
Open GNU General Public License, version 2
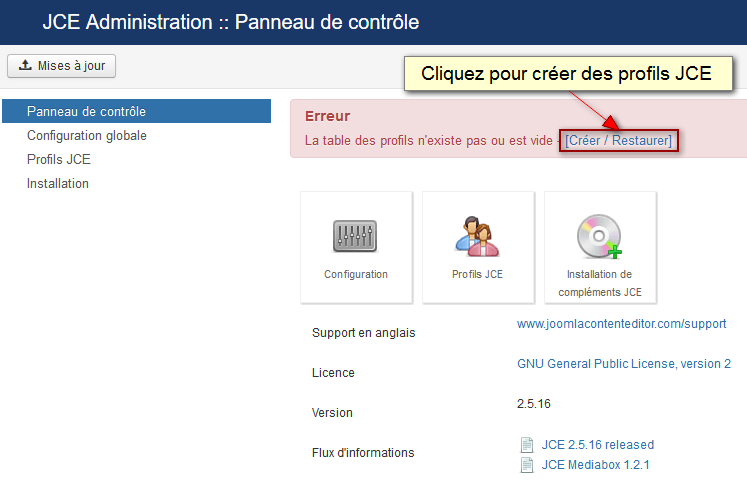pyautogui.click(x=624, y=364)
